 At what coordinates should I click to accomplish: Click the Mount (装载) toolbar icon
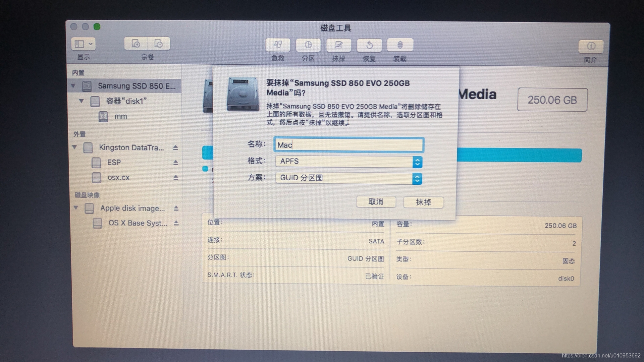[400, 45]
